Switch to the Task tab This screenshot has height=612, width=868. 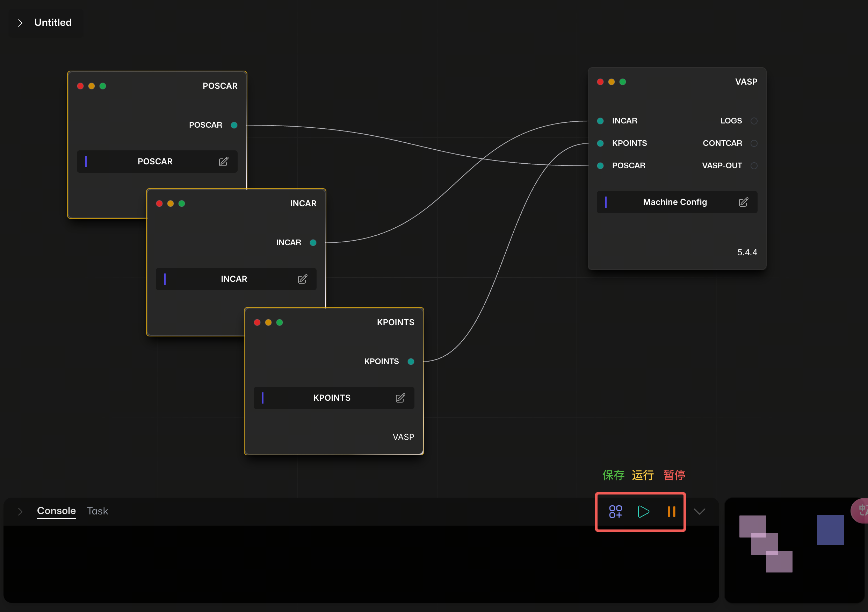coord(97,511)
